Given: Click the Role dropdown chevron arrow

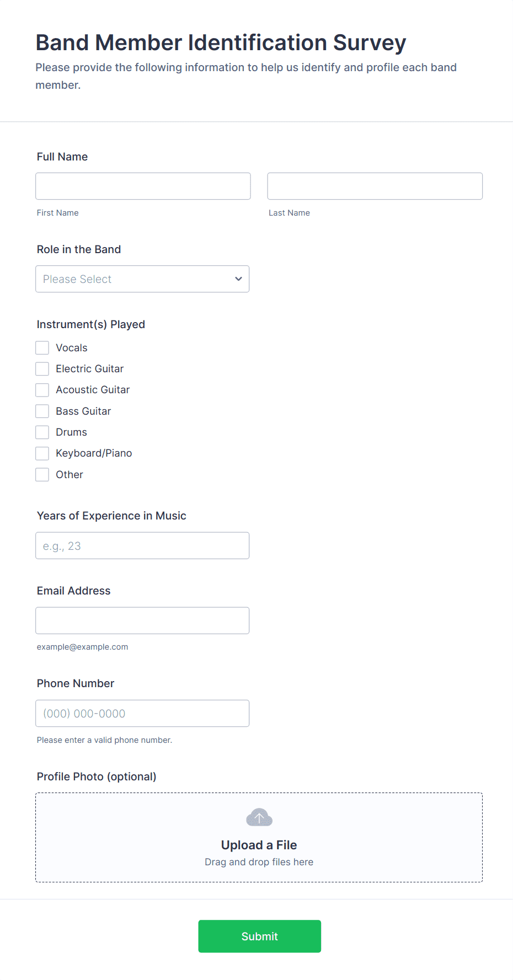Looking at the screenshot, I should pyautogui.click(x=238, y=279).
